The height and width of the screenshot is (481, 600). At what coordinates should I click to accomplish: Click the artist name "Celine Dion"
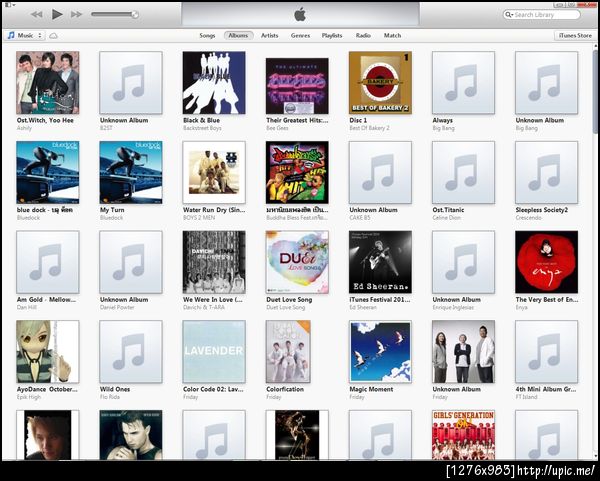(447, 218)
